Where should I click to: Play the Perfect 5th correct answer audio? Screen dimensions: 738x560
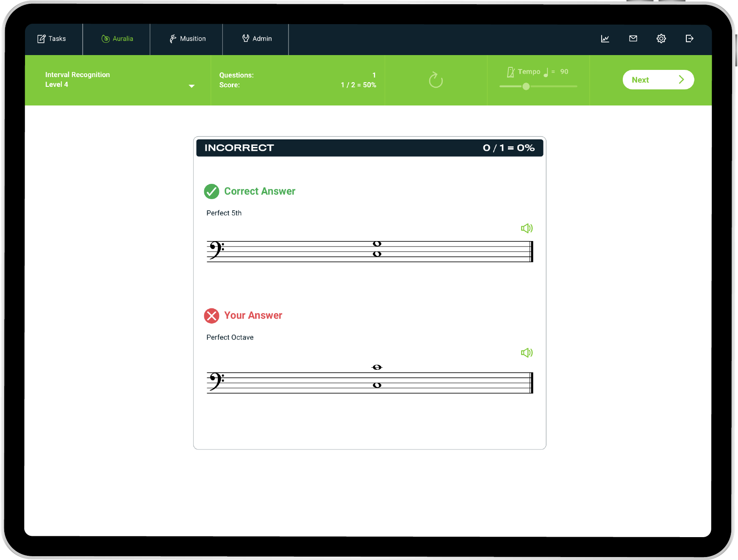527,228
